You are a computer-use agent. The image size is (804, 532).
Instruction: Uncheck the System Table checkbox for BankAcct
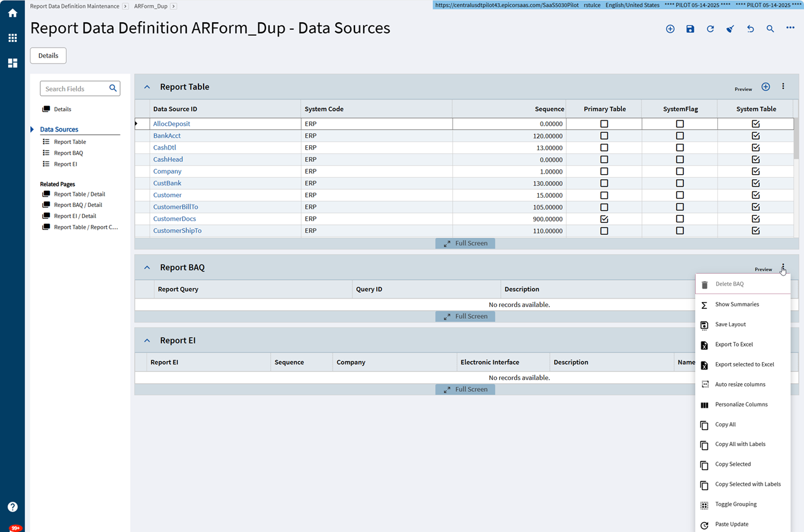click(755, 136)
